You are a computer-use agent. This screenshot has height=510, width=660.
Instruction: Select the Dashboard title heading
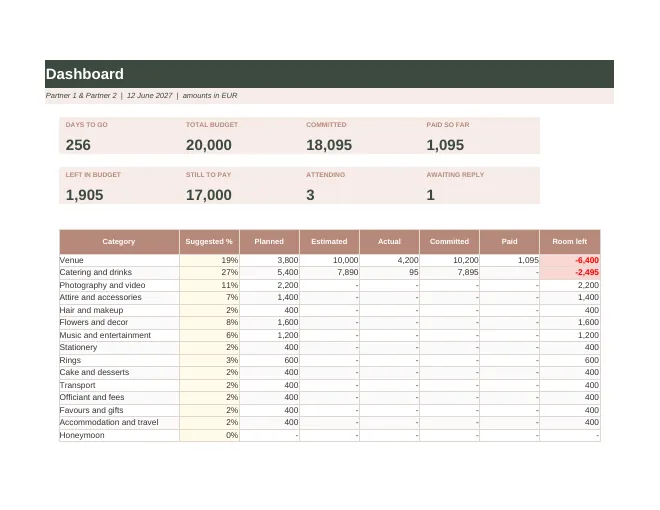(85, 74)
